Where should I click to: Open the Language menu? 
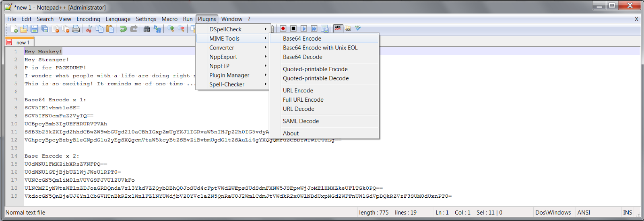pyautogui.click(x=118, y=19)
